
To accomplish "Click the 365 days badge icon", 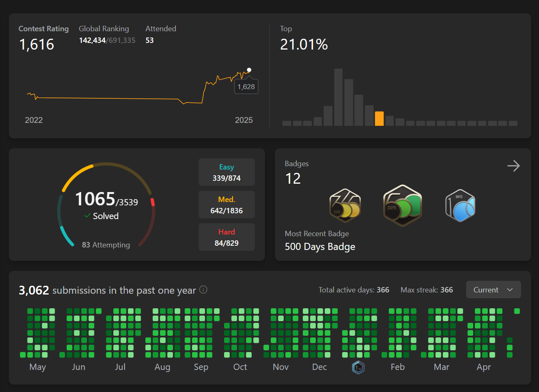I will click(345, 205).
